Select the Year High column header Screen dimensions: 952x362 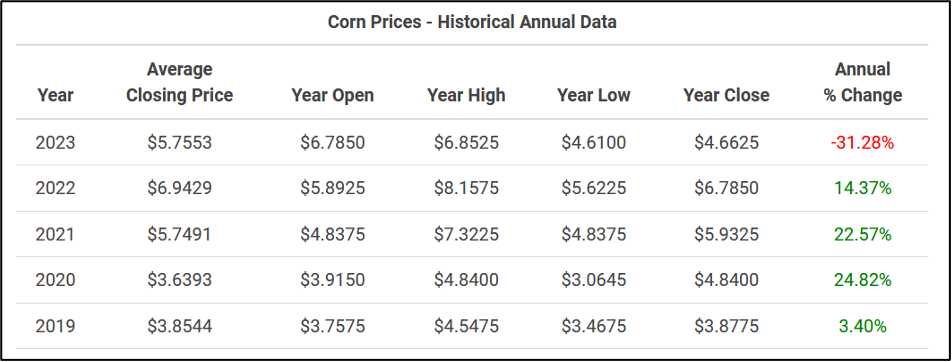point(466,95)
